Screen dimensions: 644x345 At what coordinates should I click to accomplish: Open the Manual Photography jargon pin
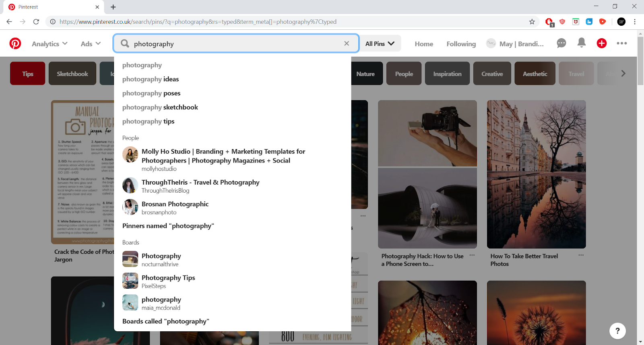click(83, 172)
